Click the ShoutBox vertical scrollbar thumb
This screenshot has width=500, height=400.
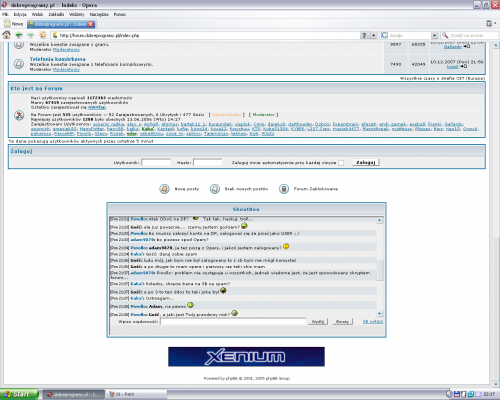[380, 270]
